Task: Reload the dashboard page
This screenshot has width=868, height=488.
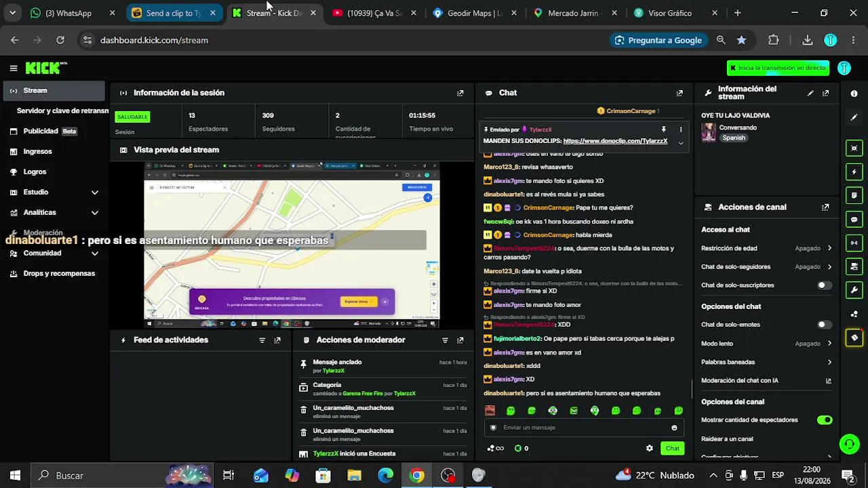Action: tap(60, 40)
